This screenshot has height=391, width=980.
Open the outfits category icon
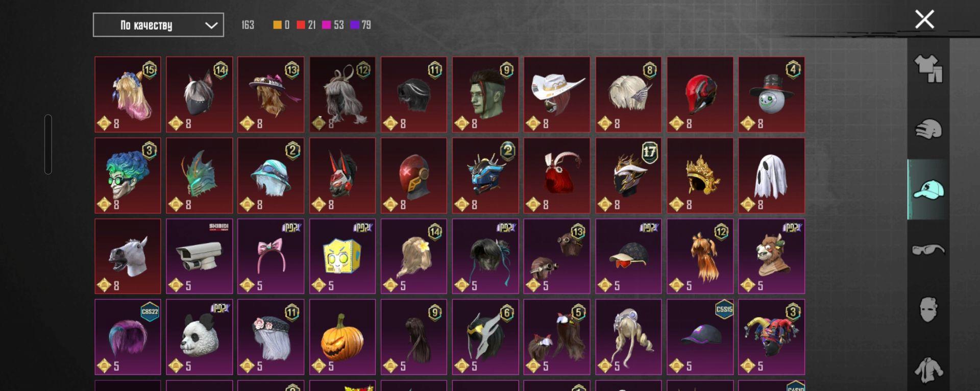(x=928, y=69)
